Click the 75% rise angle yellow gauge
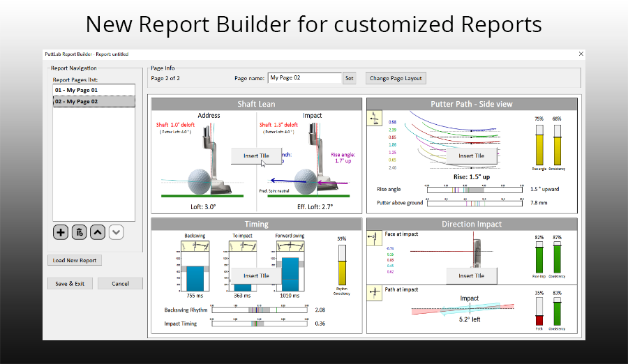Screen dimensions: 628x364 pyautogui.click(x=539, y=145)
